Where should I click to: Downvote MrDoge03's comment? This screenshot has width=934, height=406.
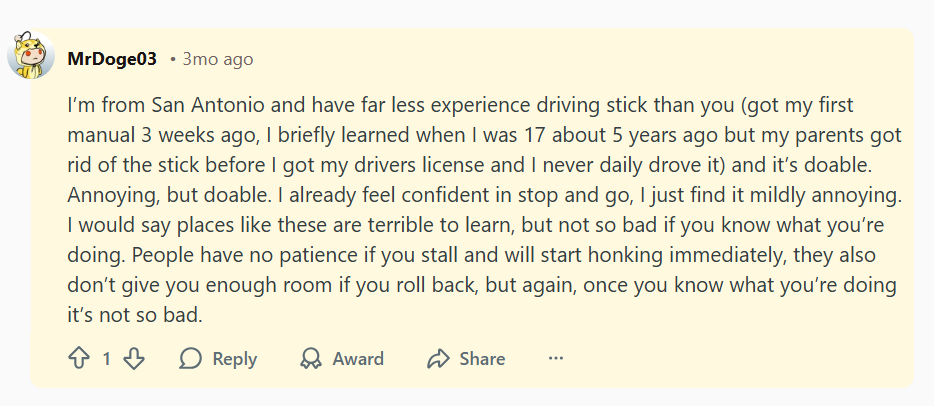134,359
